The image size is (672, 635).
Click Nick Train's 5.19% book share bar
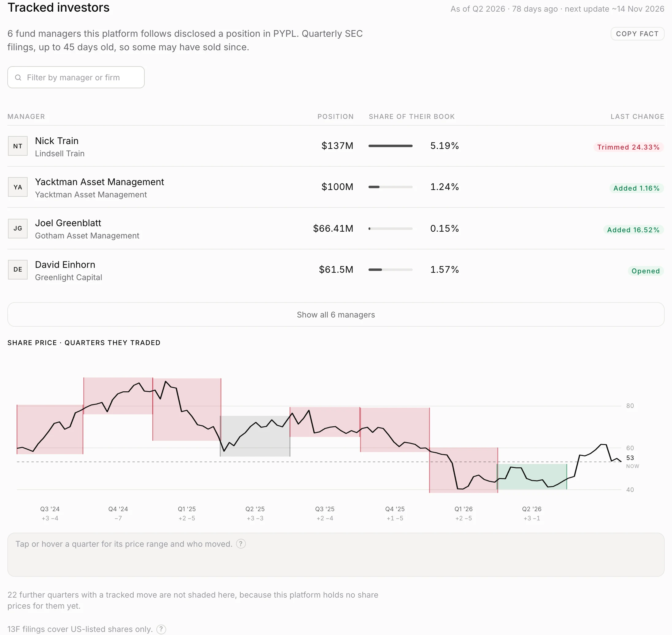click(x=390, y=146)
